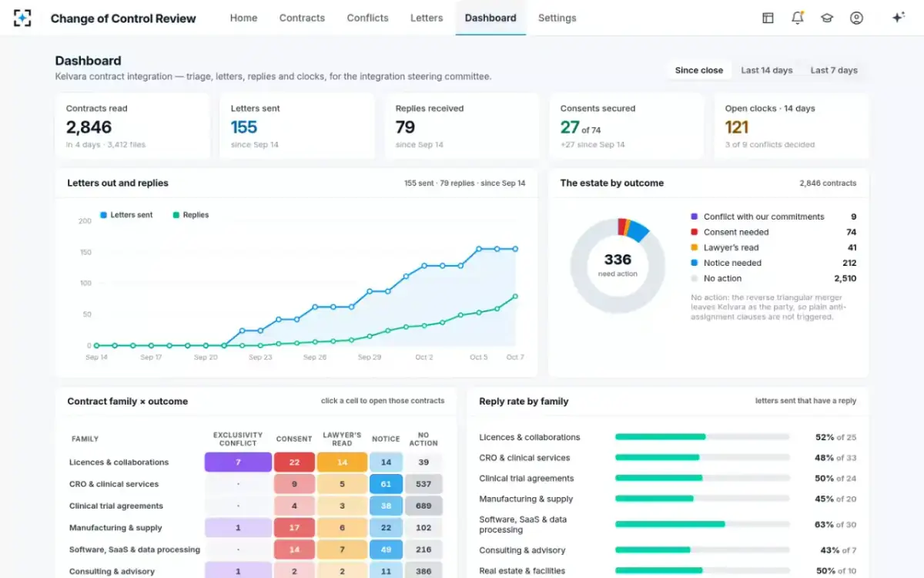Switch to the Conflicts tab
The image size is (924, 578).
(367, 18)
